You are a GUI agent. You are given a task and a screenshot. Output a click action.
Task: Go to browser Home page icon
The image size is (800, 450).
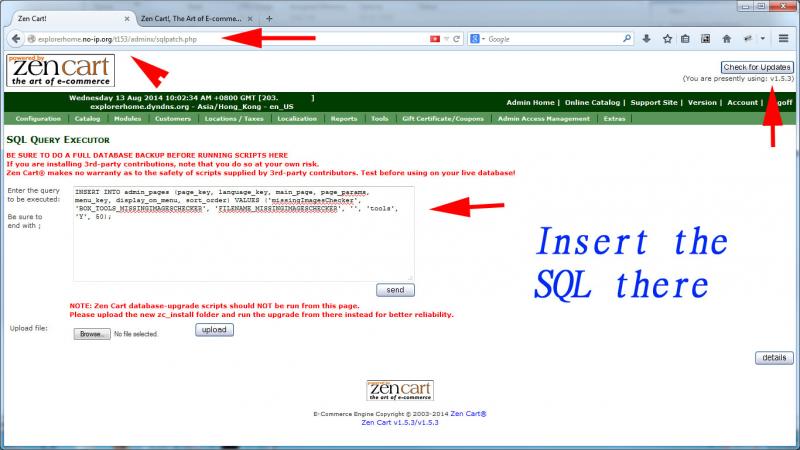click(x=727, y=39)
